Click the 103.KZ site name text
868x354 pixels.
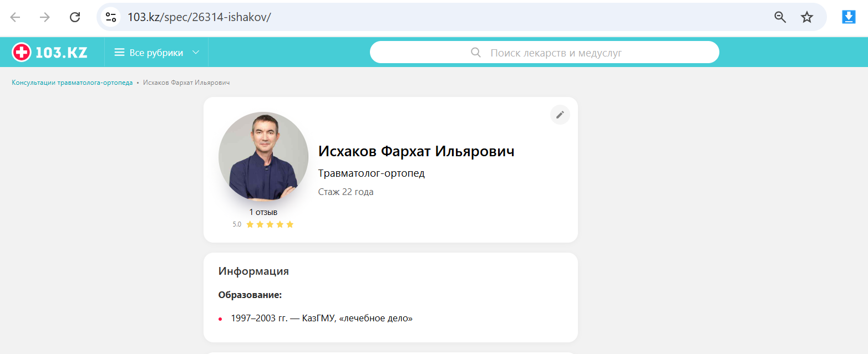(x=62, y=53)
